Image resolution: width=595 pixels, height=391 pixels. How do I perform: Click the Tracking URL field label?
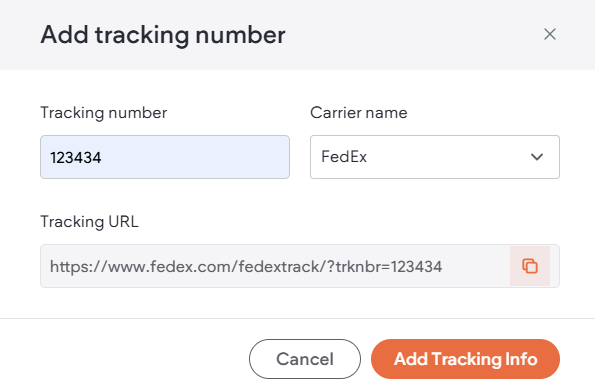click(x=89, y=222)
